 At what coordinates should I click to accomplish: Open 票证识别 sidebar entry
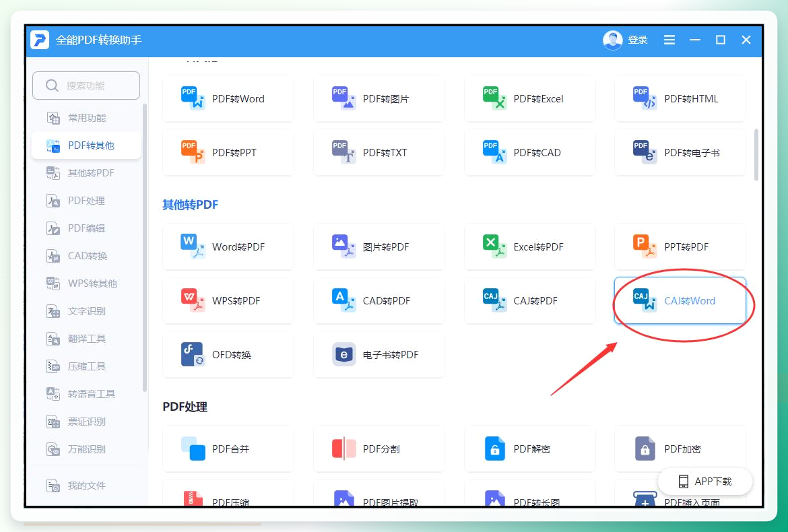[x=86, y=422]
